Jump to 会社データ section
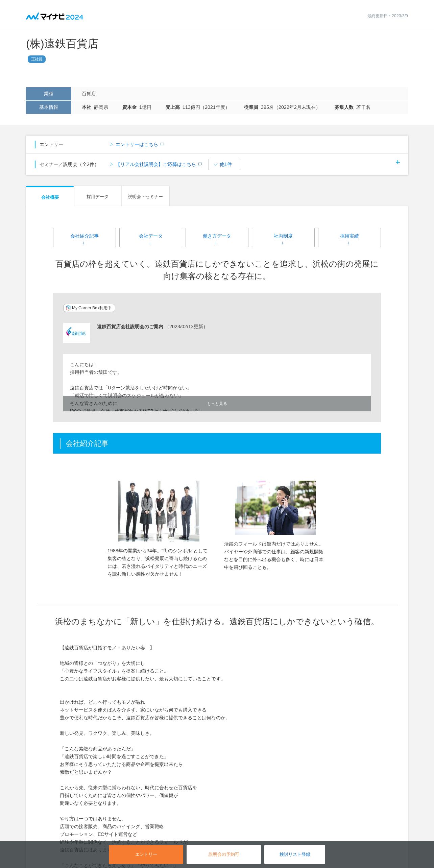434x868 pixels. (151, 238)
